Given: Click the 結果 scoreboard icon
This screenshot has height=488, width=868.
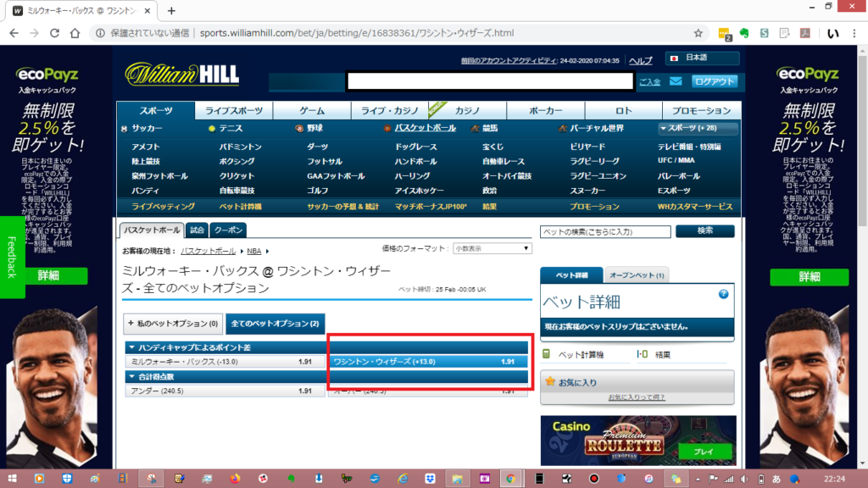Looking at the screenshot, I should tap(643, 354).
